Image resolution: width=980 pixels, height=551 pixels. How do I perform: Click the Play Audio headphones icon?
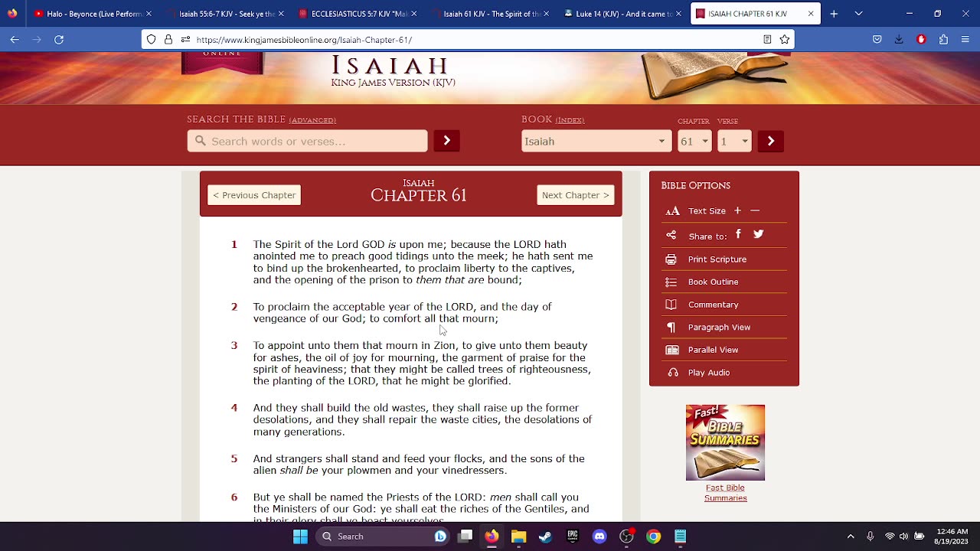coord(672,373)
